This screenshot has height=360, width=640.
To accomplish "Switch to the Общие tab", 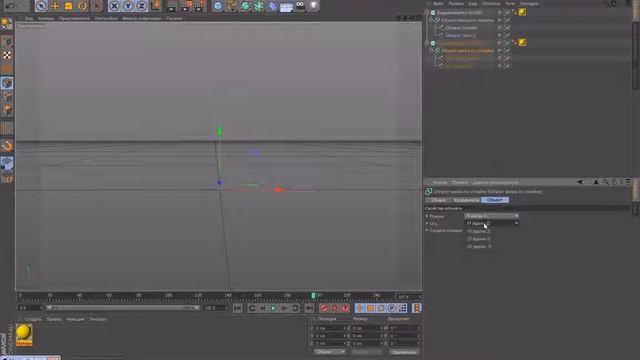I will click(x=438, y=200).
